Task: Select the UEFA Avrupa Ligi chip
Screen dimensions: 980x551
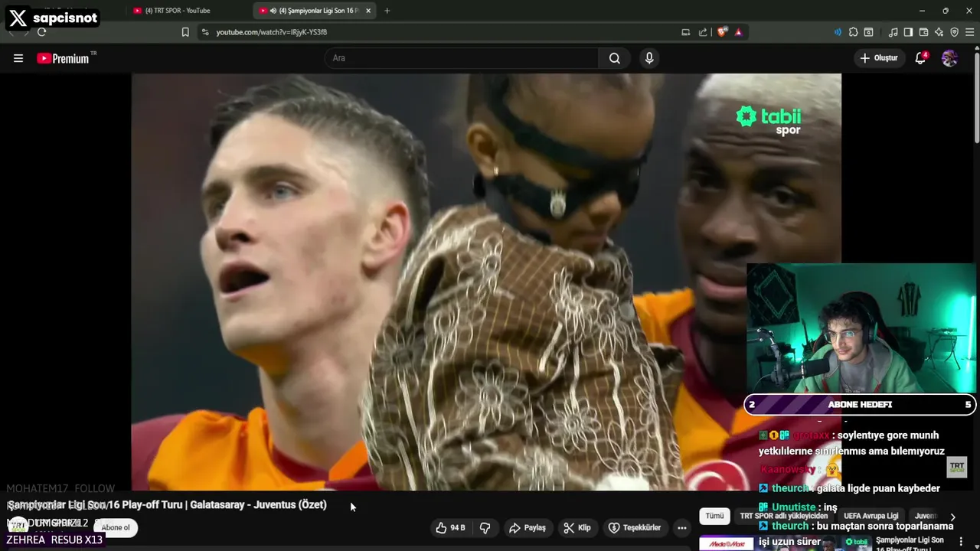Action: pos(871,516)
